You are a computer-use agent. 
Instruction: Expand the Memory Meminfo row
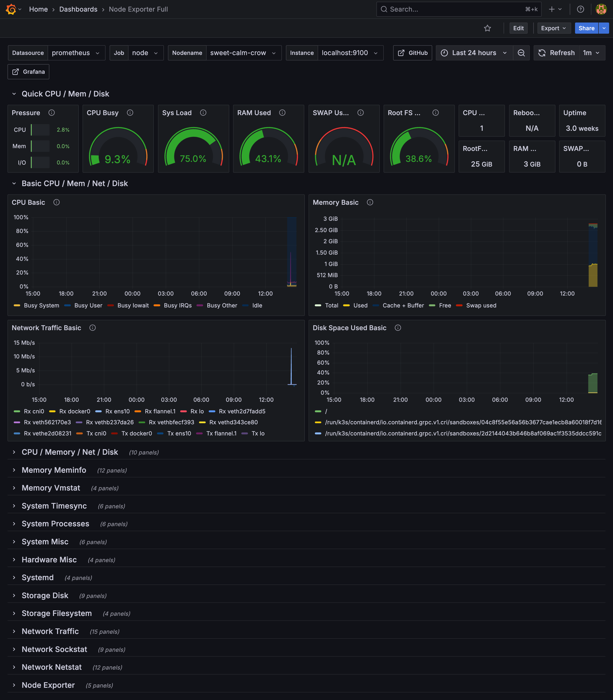pos(54,470)
